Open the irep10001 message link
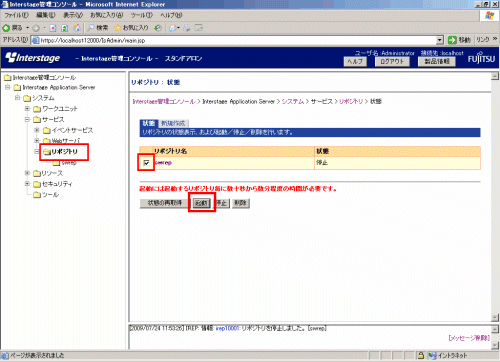The width and height of the screenshot is (500, 362). [227, 328]
